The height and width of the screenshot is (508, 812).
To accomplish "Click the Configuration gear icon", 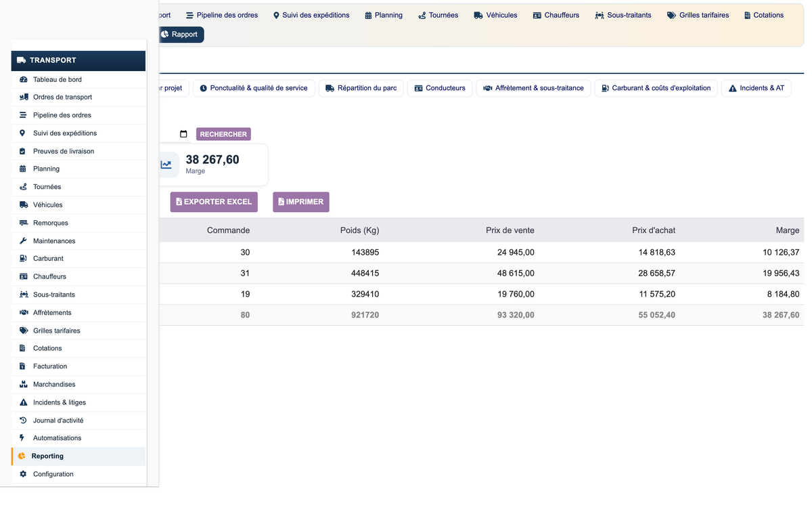I will coord(23,474).
